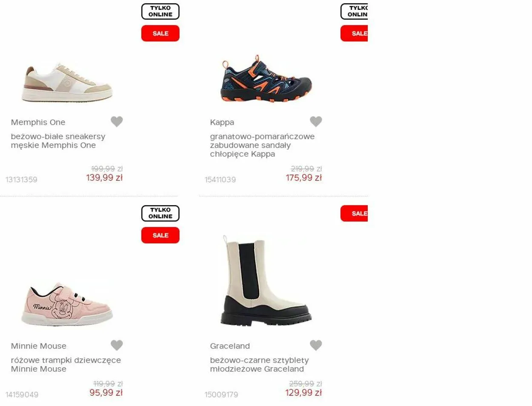Open beige-white Memphis One sneaker image
The width and height of the screenshot is (532, 406).
[x=67, y=82]
